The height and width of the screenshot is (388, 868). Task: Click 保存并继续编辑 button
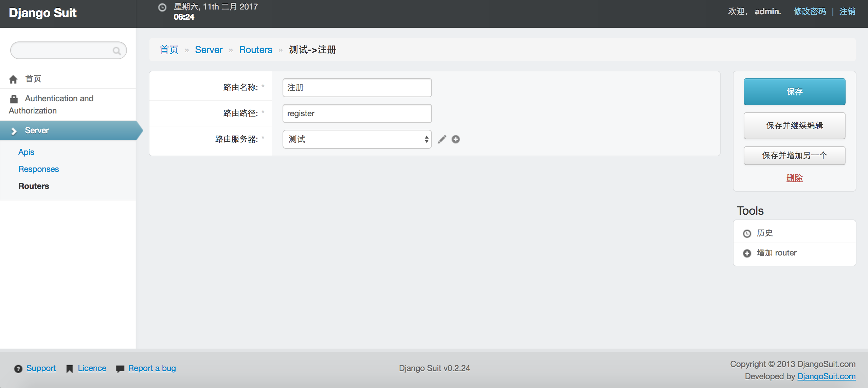click(x=794, y=126)
